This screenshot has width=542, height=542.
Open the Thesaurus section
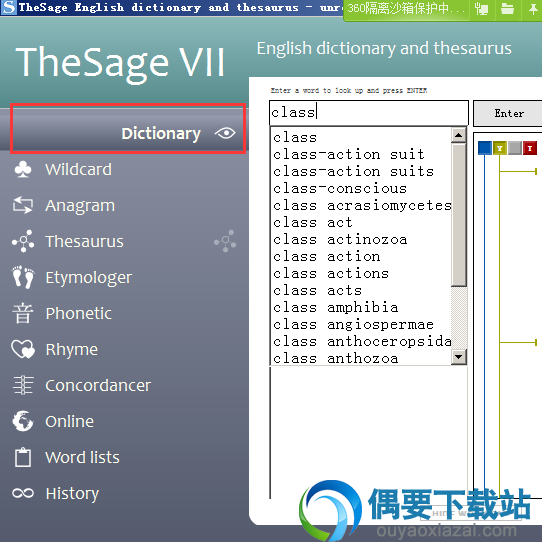pyautogui.click(x=84, y=241)
